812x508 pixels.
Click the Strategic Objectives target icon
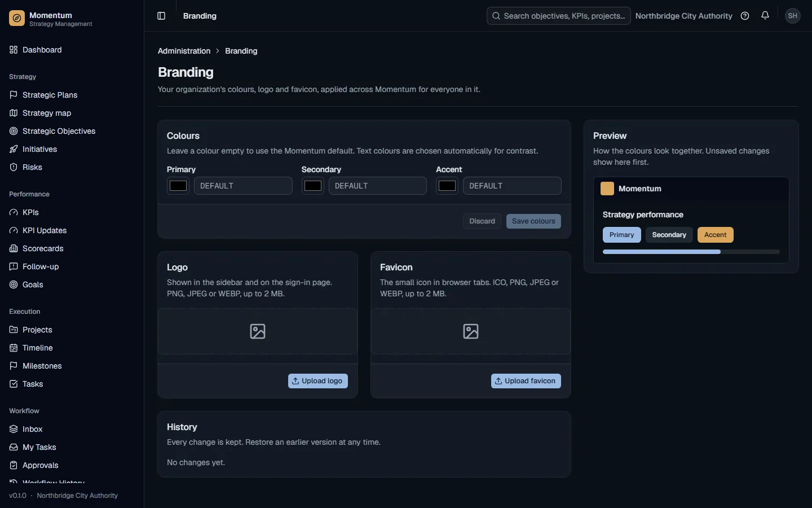coord(14,131)
